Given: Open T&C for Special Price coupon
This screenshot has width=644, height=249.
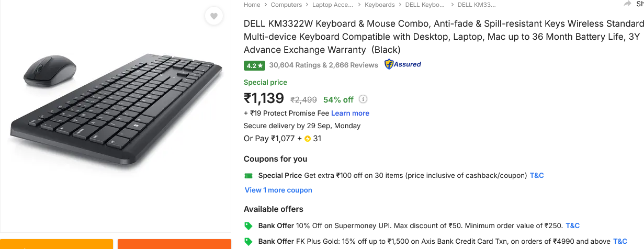Looking at the screenshot, I should point(537,176).
